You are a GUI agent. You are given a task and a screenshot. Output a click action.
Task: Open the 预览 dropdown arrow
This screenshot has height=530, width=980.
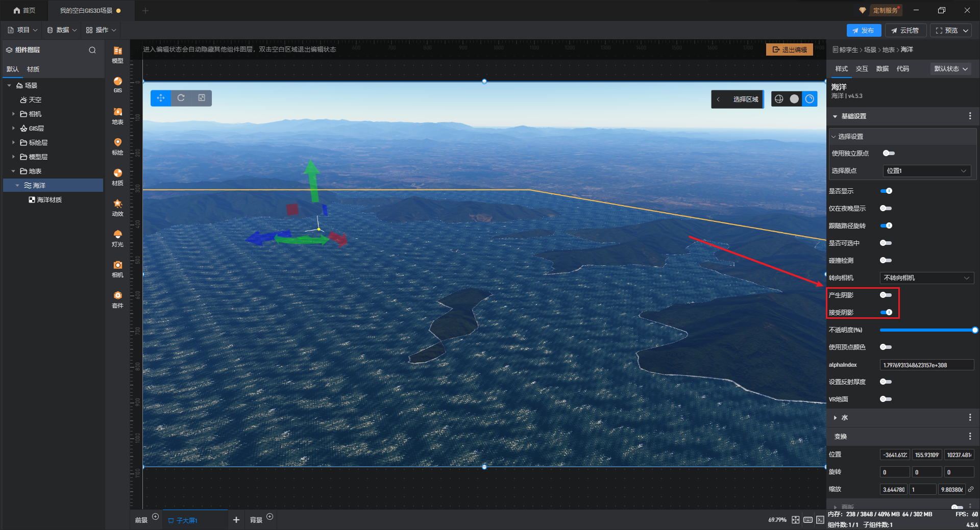[x=966, y=31]
